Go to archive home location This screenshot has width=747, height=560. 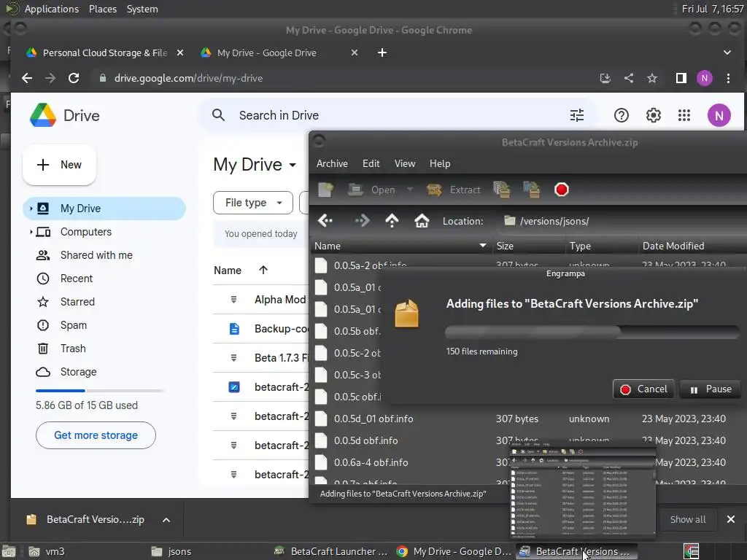pos(422,220)
